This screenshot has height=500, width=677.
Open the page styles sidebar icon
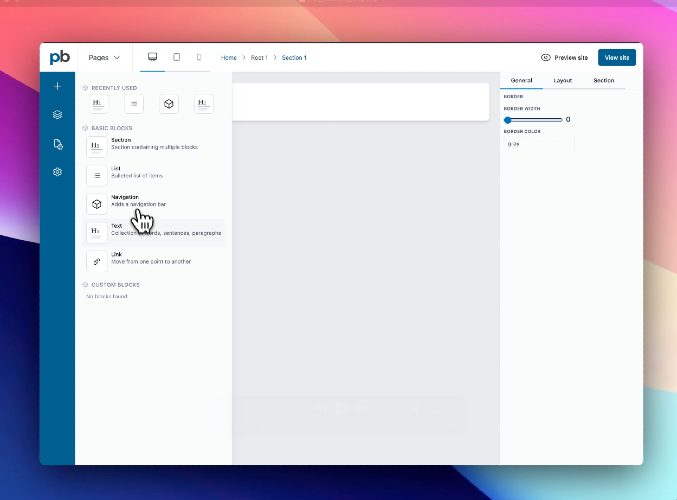pos(58,144)
